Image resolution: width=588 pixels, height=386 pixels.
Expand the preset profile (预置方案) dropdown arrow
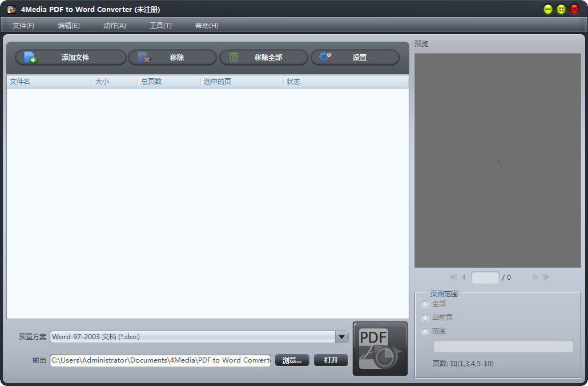[341, 337]
